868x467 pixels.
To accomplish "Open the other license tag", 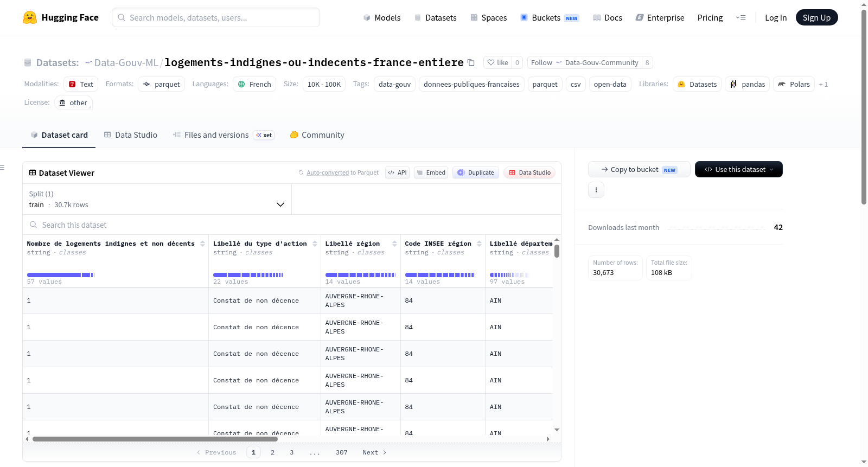I will (x=73, y=103).
